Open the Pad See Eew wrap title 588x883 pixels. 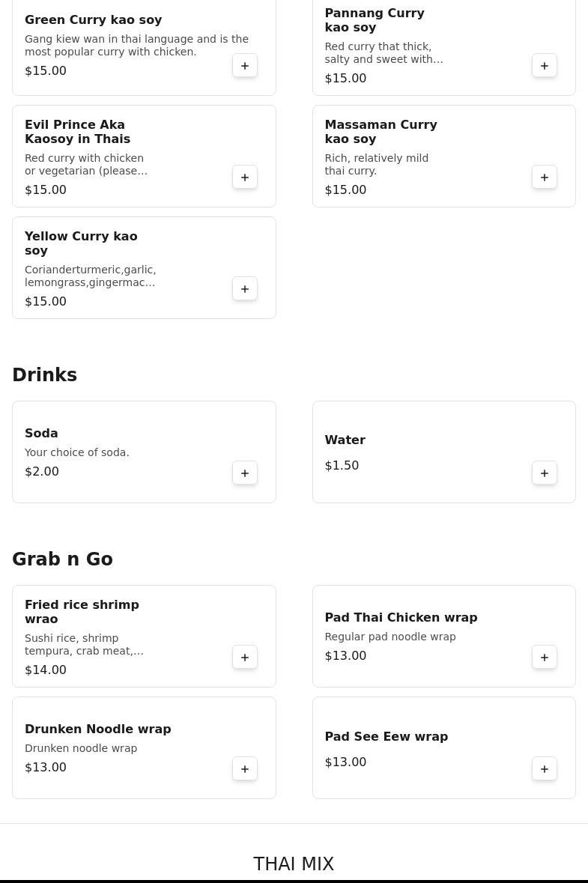387,737
